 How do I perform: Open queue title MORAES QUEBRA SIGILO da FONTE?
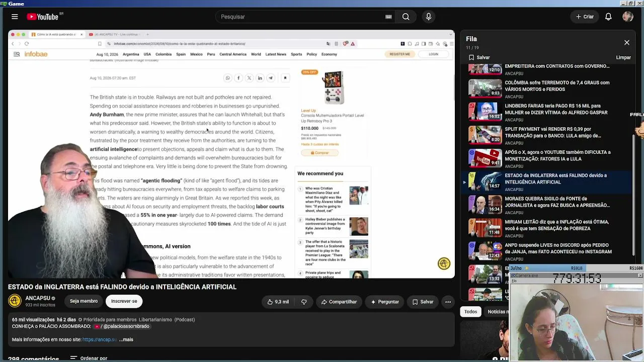pyautogui.click(x=557, y=202)
